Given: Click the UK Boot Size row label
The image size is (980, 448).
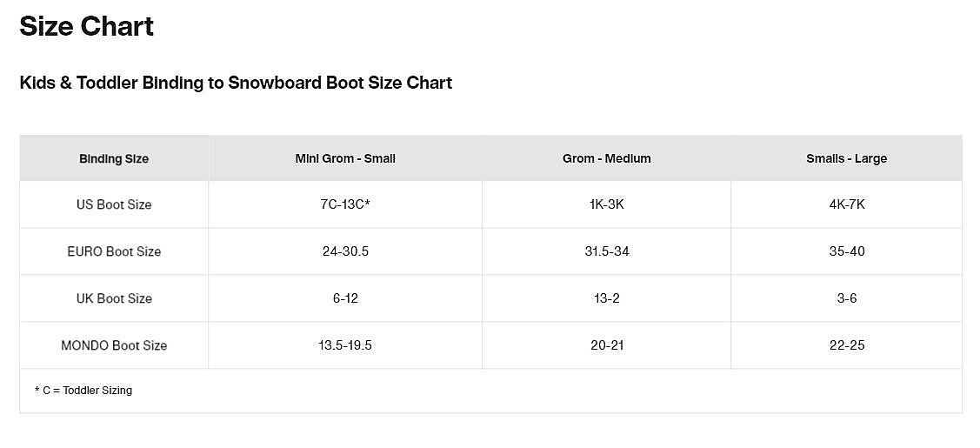Looking at the screenshot, I should 114,298.
